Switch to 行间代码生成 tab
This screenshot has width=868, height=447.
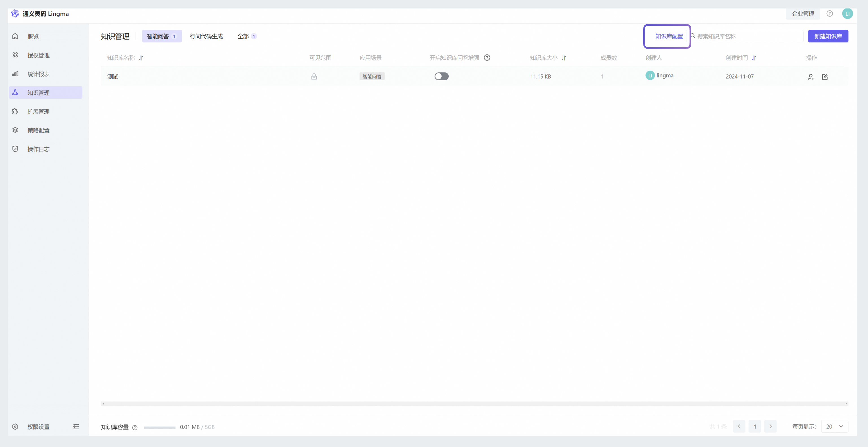pyautogui.click(x=206, y=36)
